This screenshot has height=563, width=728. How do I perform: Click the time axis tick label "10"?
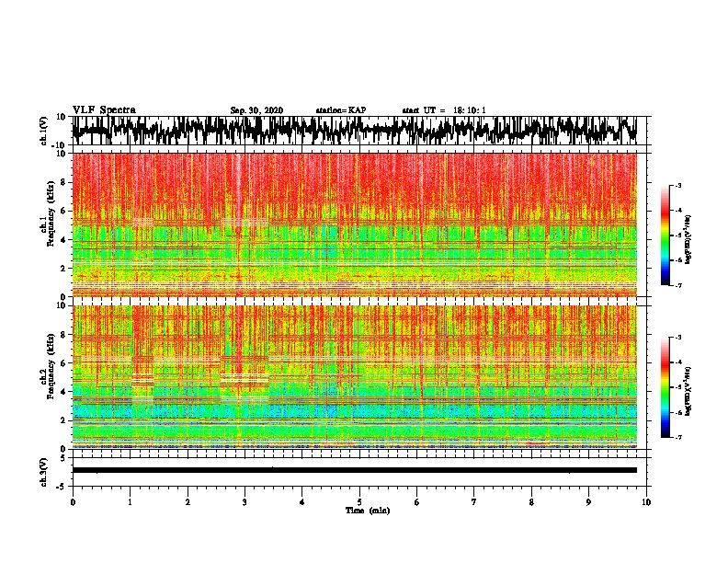click(646, 502)
